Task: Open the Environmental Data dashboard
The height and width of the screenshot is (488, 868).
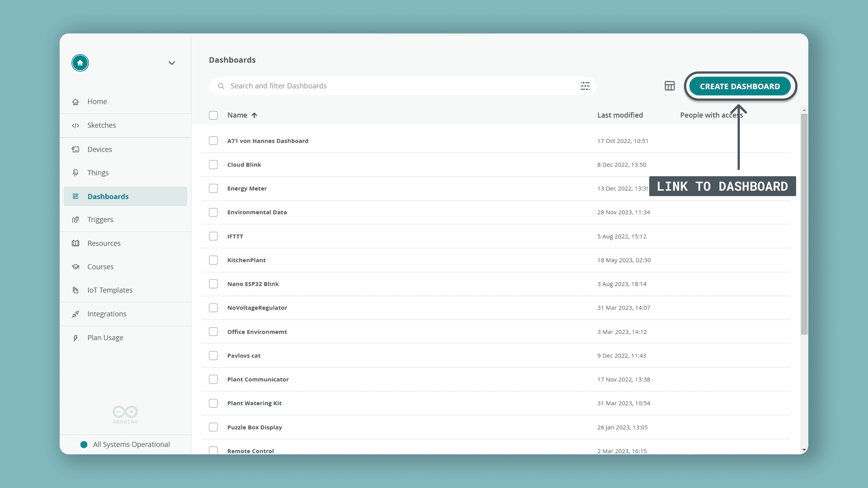Action: point(257,212)
